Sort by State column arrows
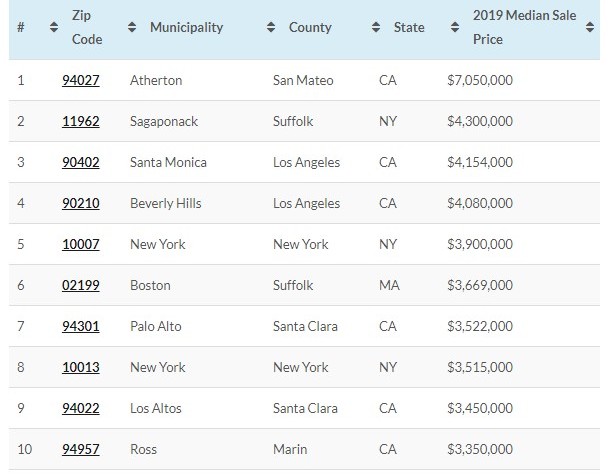 click(x=376, y=28)
